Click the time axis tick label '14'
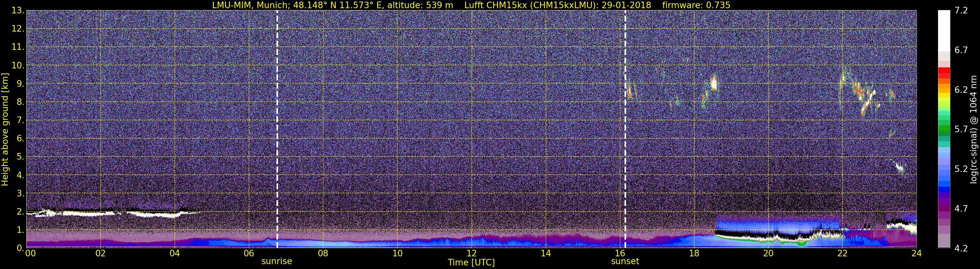 coord(545,253)
